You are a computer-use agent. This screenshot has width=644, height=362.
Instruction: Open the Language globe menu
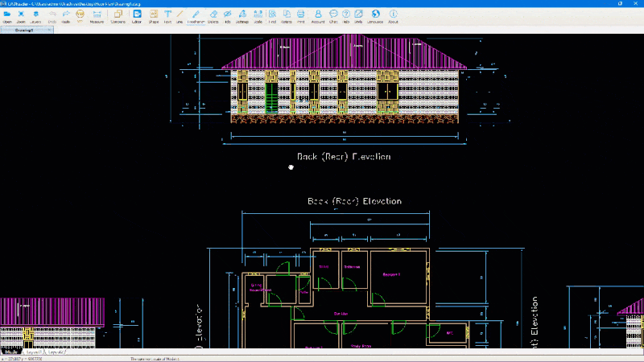[x=375, y=15]
